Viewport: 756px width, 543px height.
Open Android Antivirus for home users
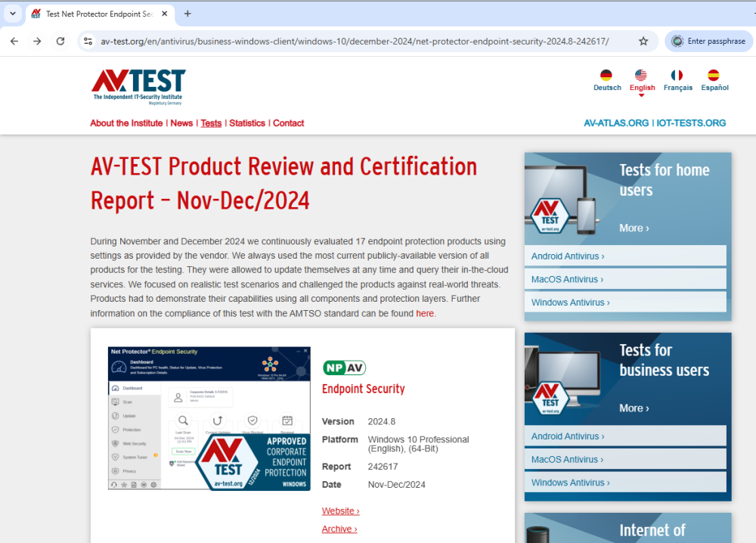pyautogui.click(x=625, y=256)
